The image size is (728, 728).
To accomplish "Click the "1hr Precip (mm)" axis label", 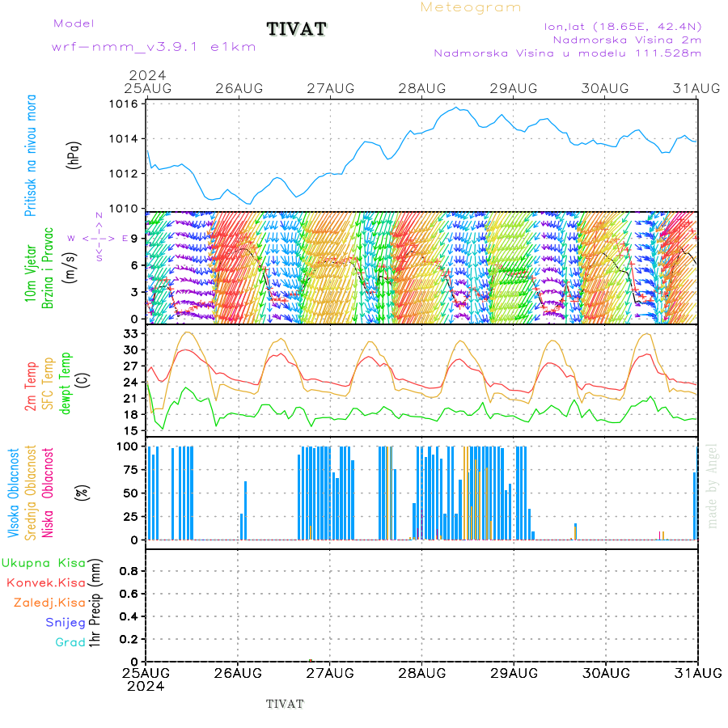I will click(95, 603).
